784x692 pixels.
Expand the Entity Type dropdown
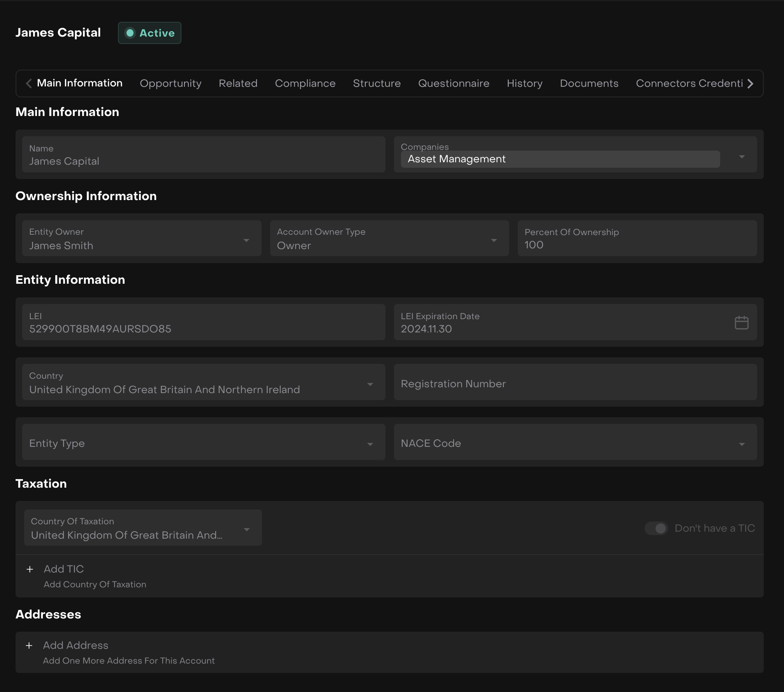pos(370,444)
